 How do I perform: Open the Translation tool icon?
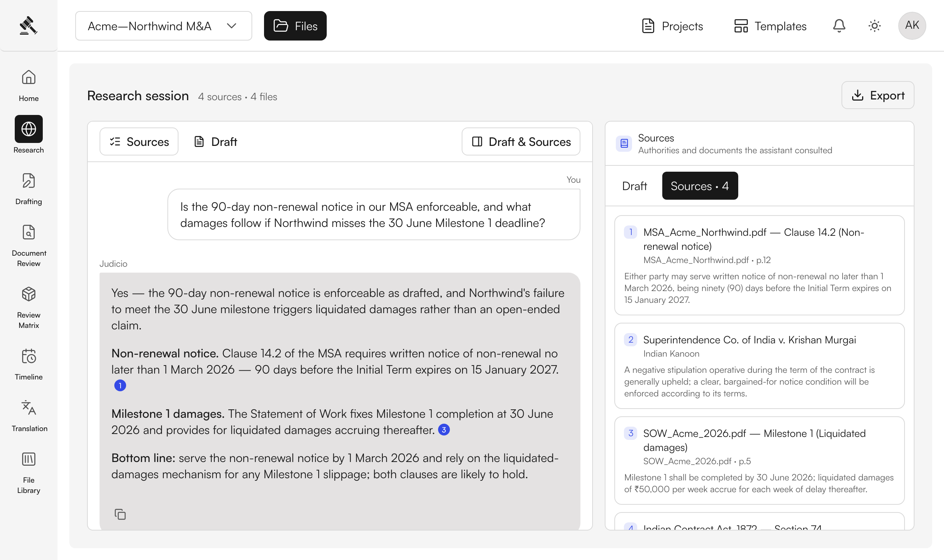point(29,408)
